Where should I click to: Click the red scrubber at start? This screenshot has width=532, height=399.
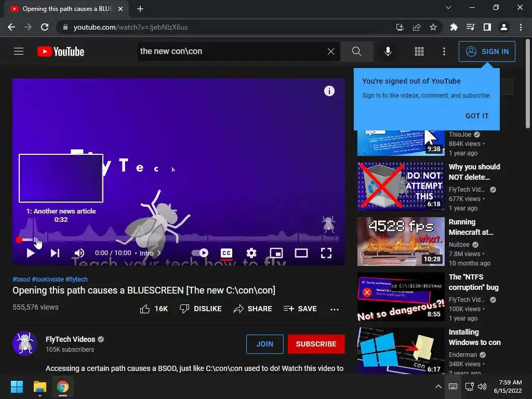click(19, 240)
